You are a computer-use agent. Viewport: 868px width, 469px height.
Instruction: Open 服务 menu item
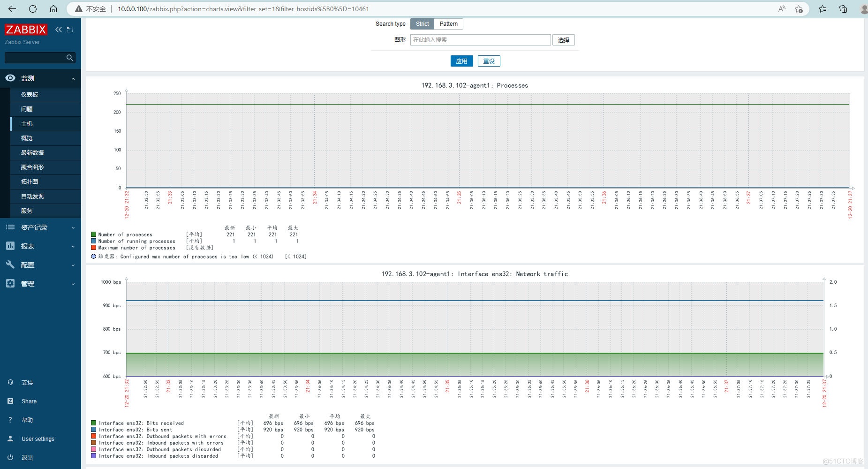45,211
